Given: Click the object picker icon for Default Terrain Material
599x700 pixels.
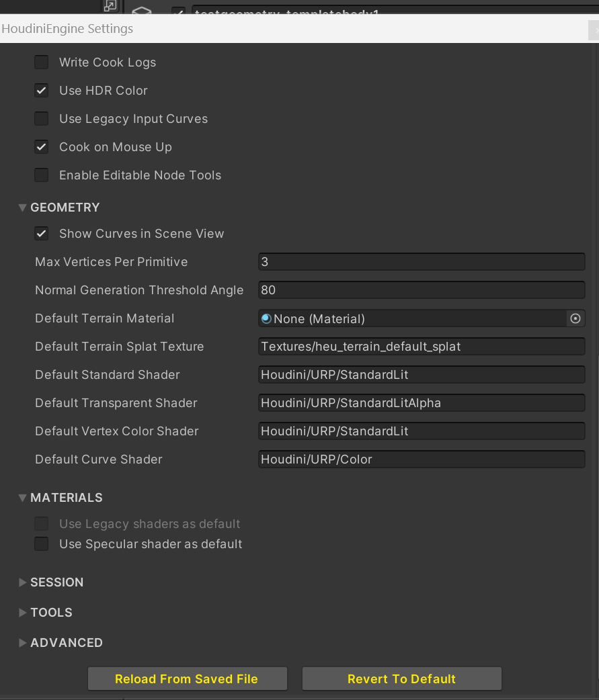Looking at the screenshot, I should [575, 318].
